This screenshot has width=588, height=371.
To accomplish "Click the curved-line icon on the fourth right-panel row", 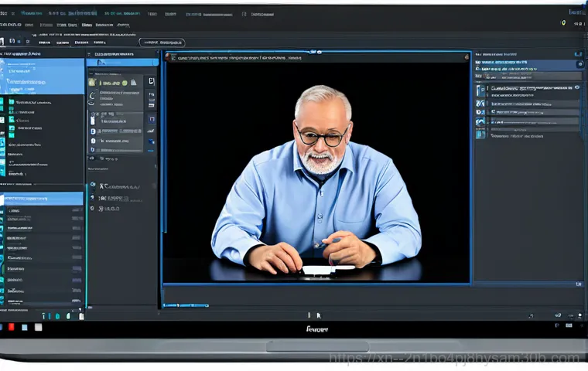I will [480, 121].
